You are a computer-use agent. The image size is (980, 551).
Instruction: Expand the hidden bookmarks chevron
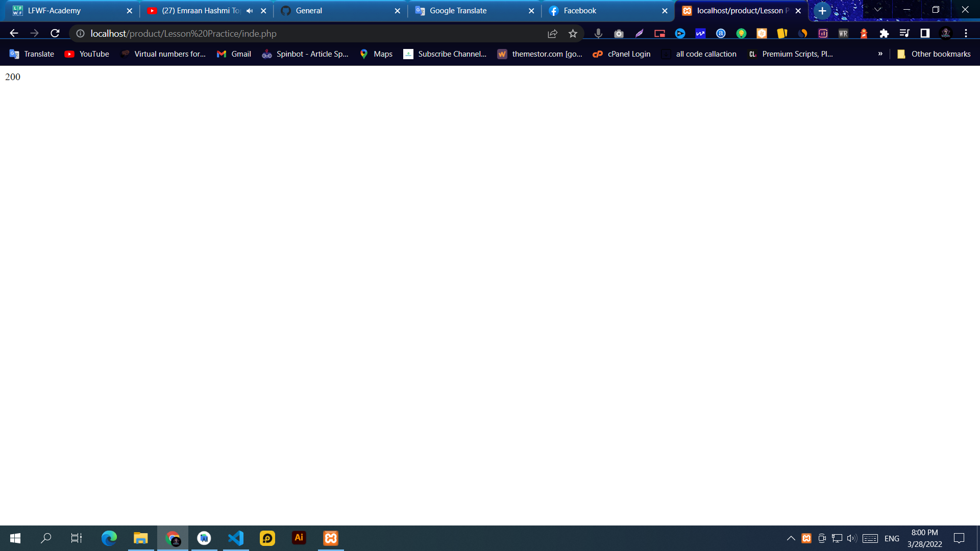(x=880, y=54)
